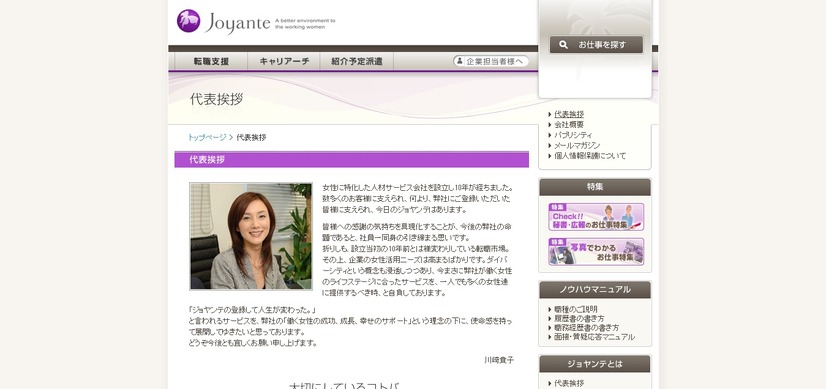Click the current-page 代表挨拶 breadcrumb text
This screenshot has width=826, height=389.
(x=251, y=138)
